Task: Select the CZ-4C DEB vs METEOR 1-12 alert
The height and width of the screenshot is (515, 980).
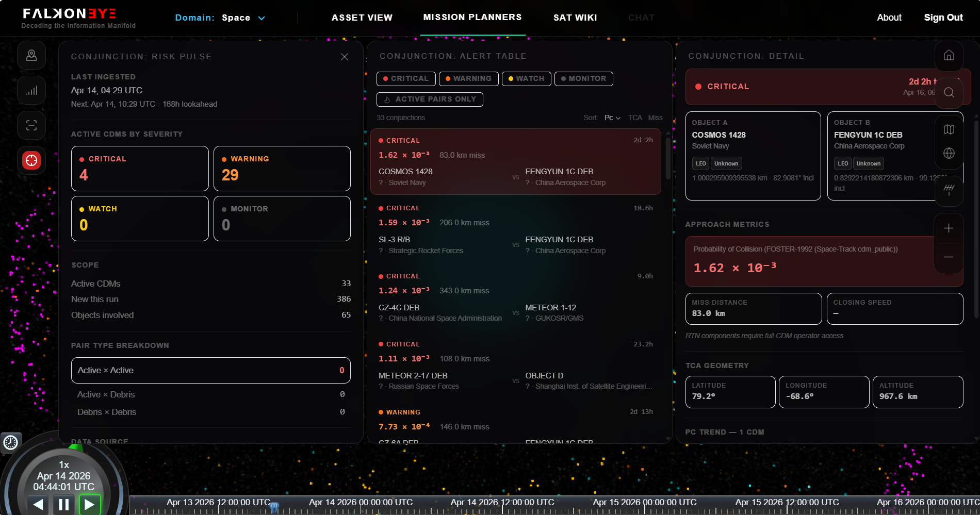Action: coord(516,297)
